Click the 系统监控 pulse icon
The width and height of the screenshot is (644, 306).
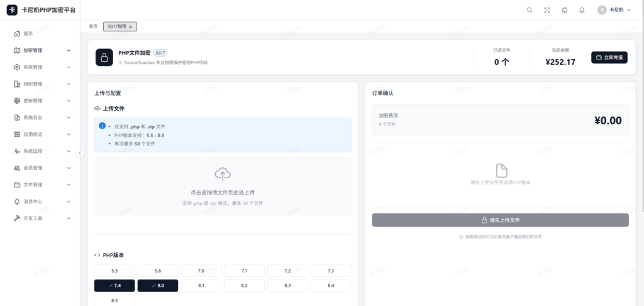[x=17, y=151]
